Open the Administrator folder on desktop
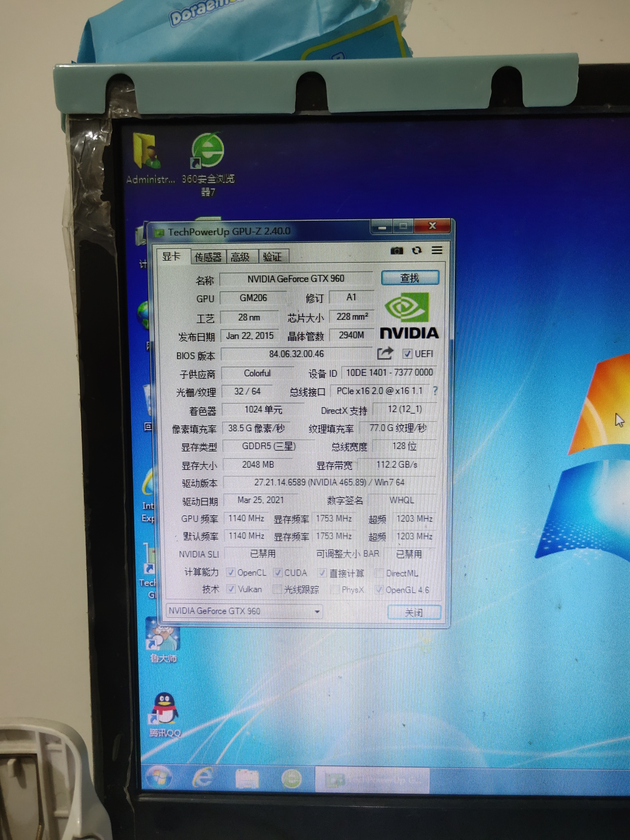Image resolution: width=630 pixels, height=840 pixels. click(x=150, y=160)
